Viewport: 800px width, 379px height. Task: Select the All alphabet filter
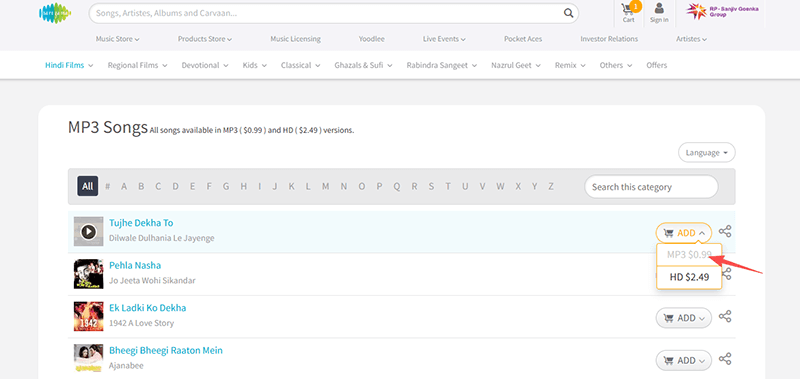pyautogui.click(x=88, y=186)
